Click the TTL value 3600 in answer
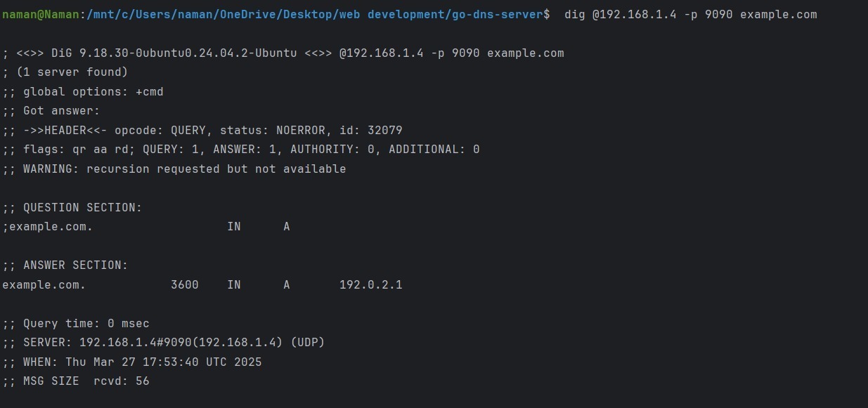 [185, 285]
